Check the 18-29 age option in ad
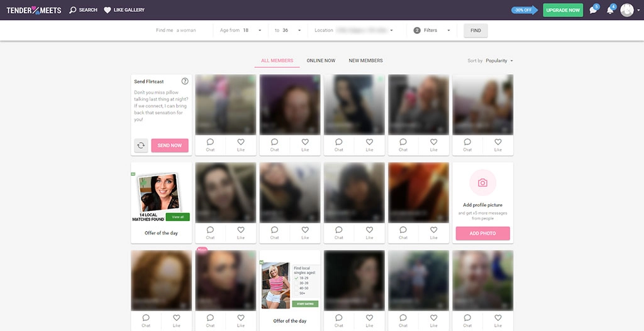The image size is (644, 331). (x=297, y=277)
